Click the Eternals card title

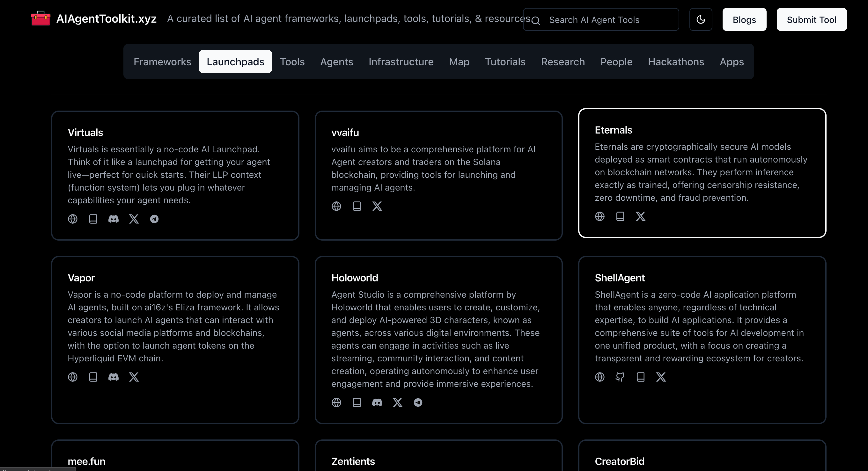[x=614, y=130]
